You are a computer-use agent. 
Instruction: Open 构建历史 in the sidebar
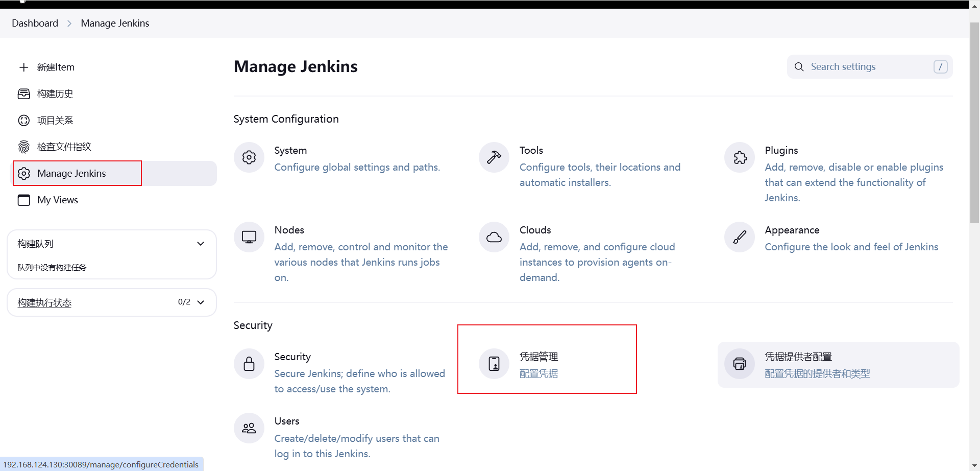click(55, 94)
